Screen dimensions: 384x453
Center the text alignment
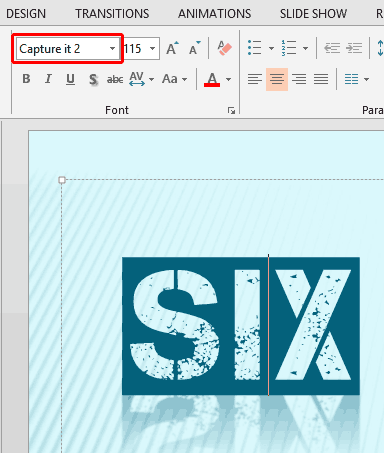[277, 79]
